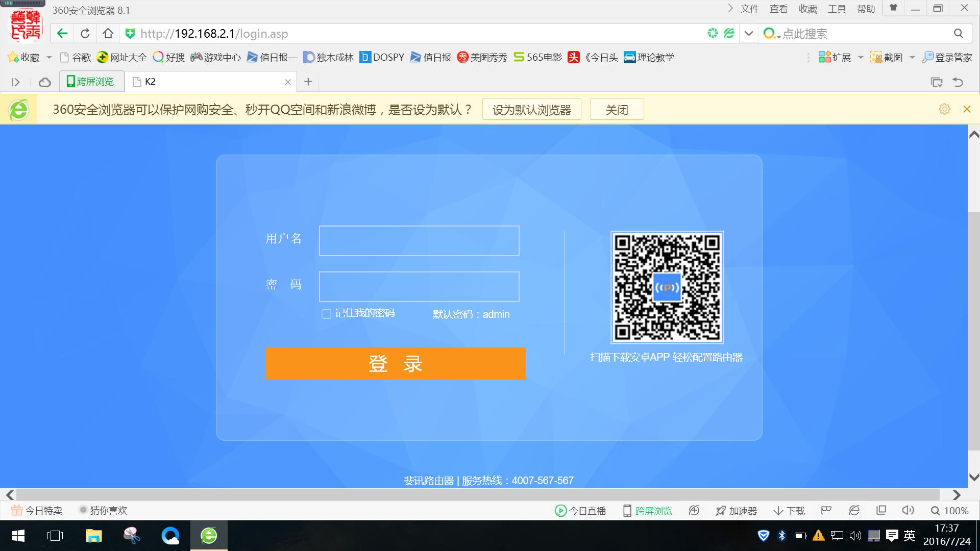Expand the 收藏 favorites dropdown
The width and height of the screenshot is (980, 551).
pyautogui.click(x=49, y=57)
